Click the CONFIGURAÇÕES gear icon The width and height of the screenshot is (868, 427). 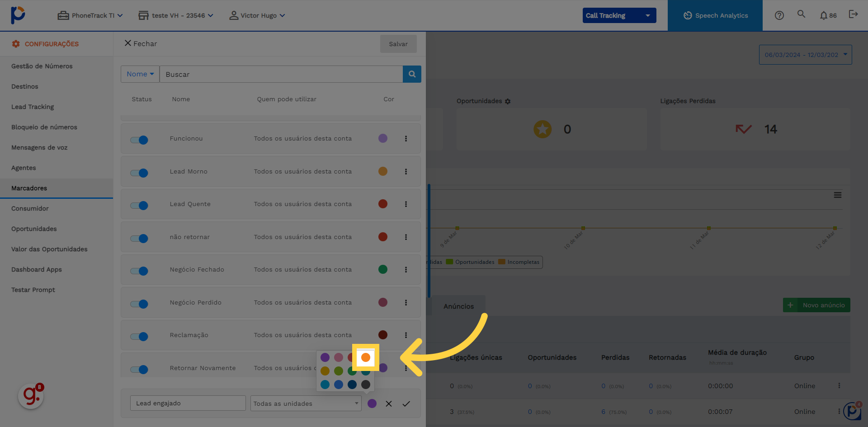[16, 44]
